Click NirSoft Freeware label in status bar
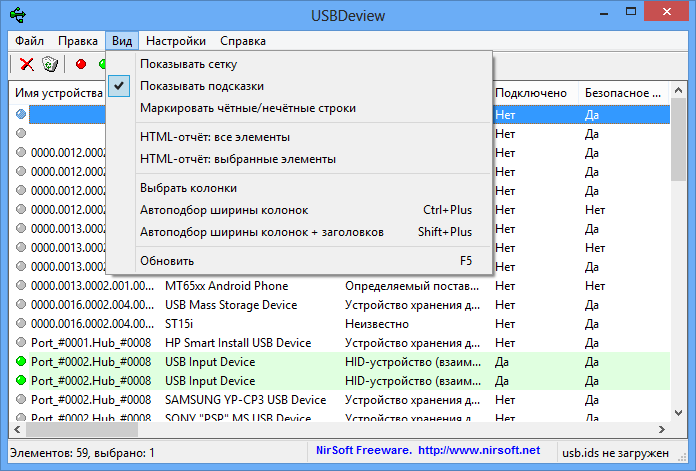Screen dimensions: 696x471 click(364, 450)
